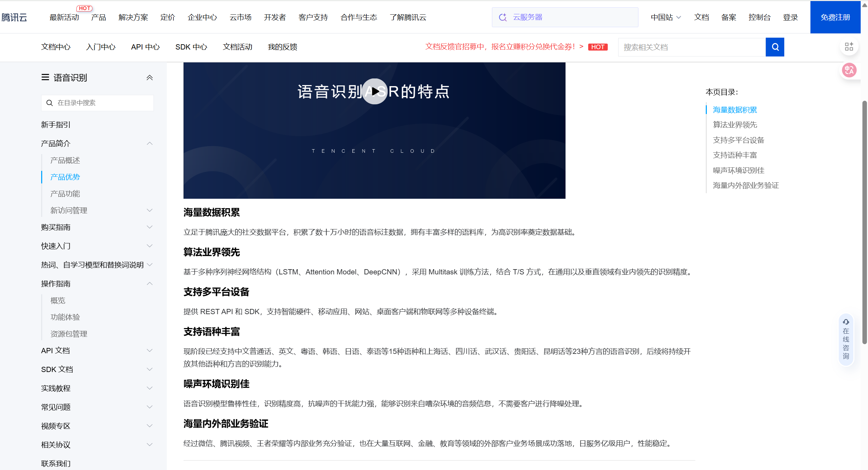This screenshot has width=868, height=470.
Task: Expand the 购买指南 section
Action: [x=150, y=227]
